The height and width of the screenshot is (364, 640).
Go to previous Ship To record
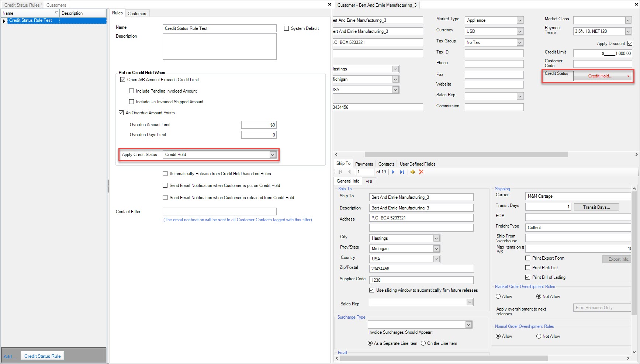click(x=349, y=172)
